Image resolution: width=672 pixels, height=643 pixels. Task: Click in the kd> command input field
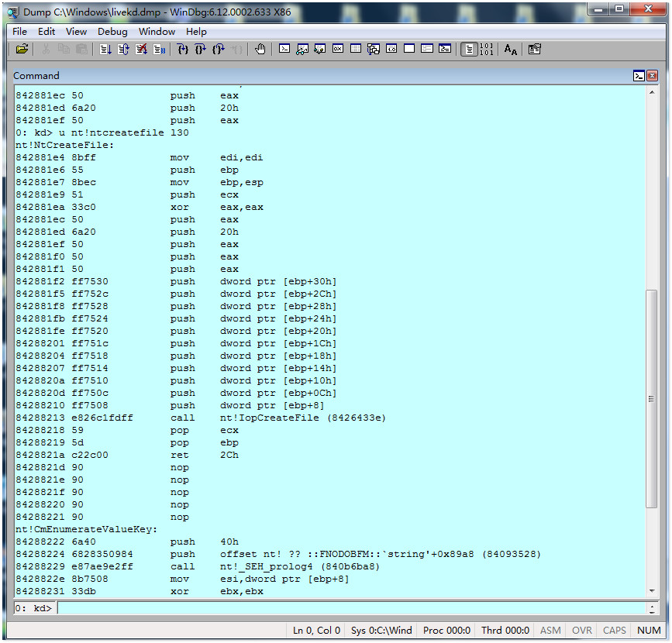click(x=349, y=608)
